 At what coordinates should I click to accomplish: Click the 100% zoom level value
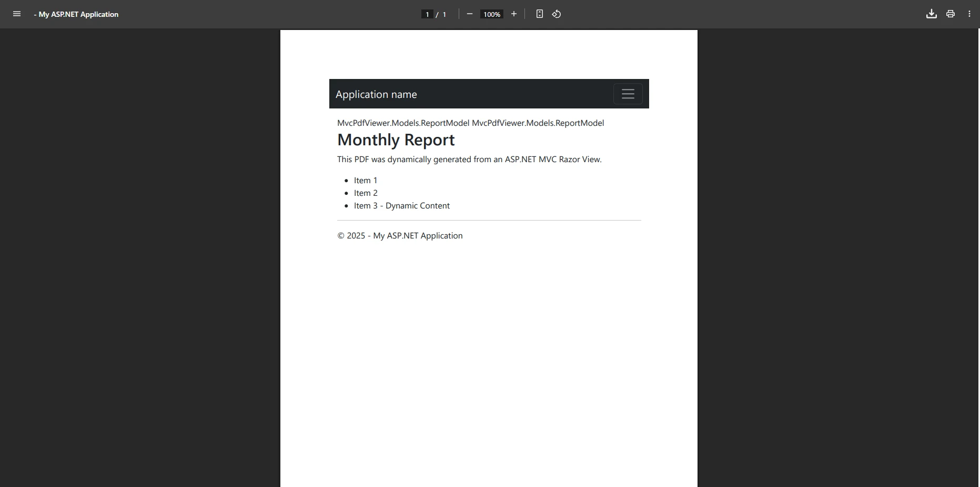pos(491,14)
